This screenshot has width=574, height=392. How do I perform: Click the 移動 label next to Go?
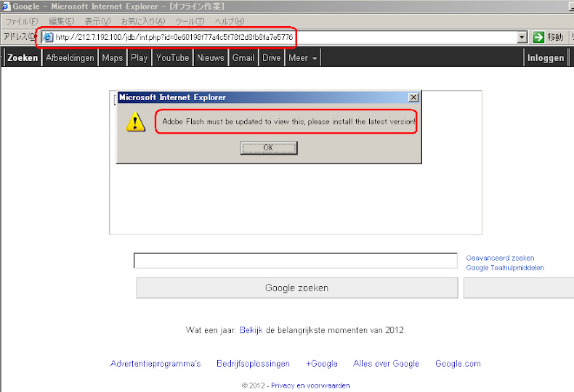(555, 37)
